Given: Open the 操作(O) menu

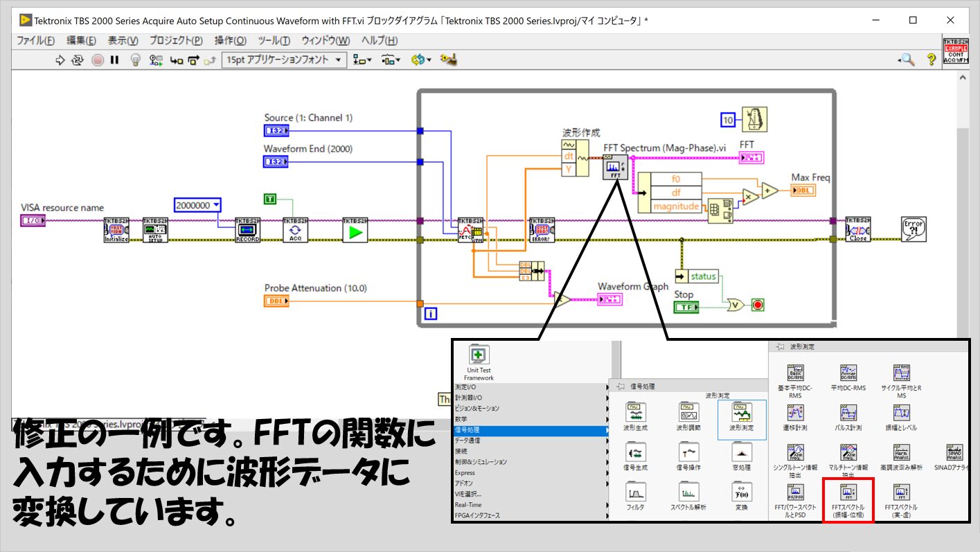Looking at the screenshot, I should pos(230,41).
